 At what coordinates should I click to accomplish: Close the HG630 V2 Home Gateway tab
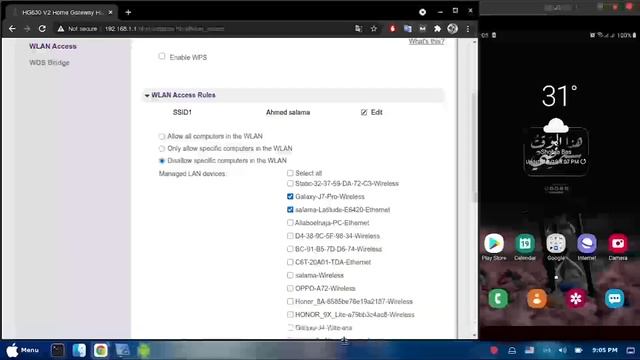coord(110,12)
